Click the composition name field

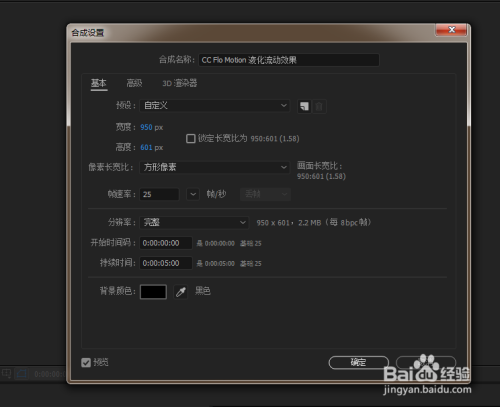(x=289, y=60)
